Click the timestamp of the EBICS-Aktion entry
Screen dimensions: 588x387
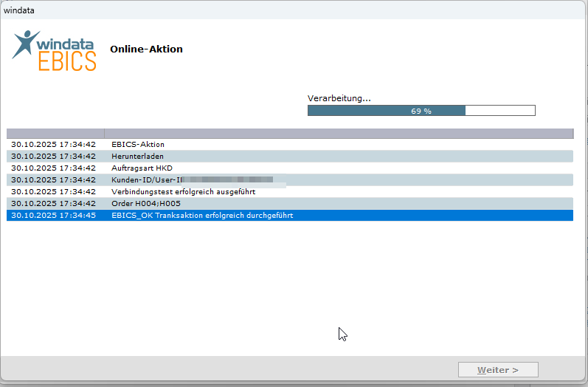54,145
